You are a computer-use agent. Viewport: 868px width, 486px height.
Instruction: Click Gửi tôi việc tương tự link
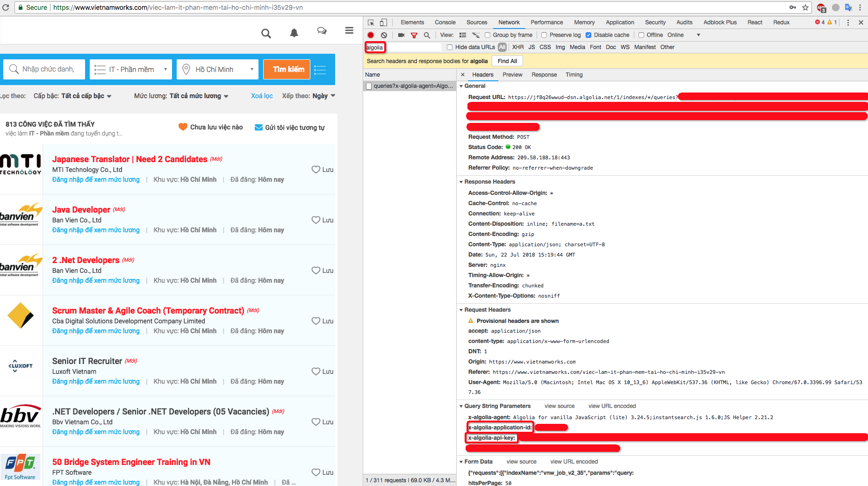coord(290,128)
